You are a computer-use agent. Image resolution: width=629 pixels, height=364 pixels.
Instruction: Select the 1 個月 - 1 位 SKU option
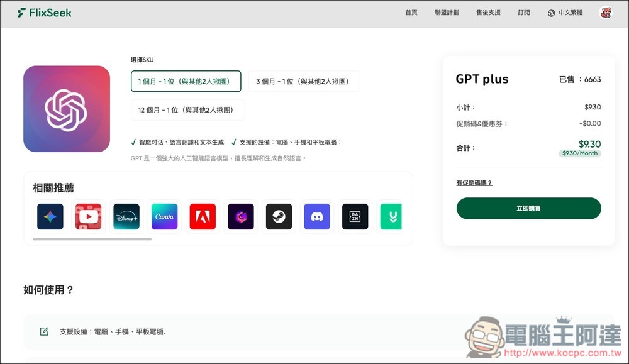click(186, 81)
